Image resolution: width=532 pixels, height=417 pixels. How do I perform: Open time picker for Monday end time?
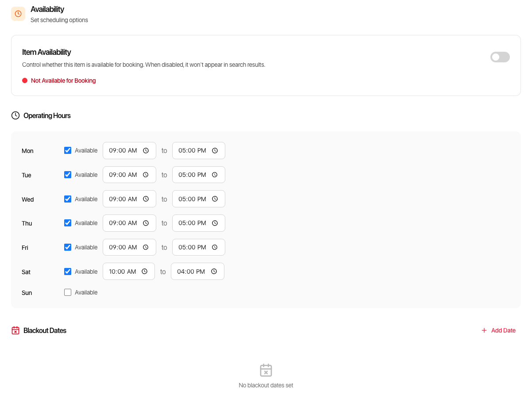point(215,150)
